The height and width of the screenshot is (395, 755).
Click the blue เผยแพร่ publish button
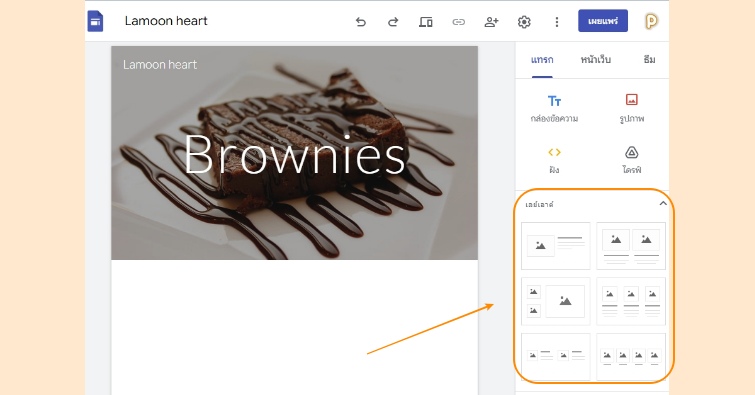tap(603, 21)
